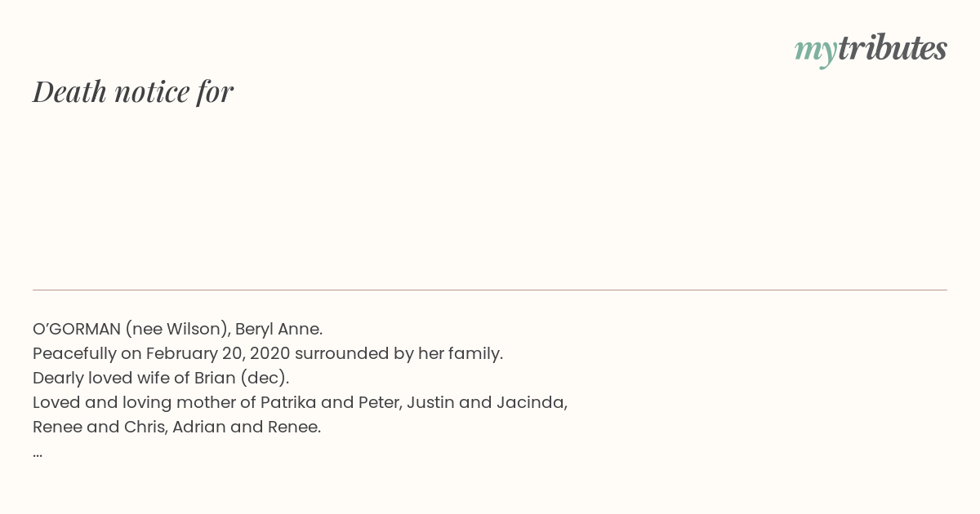
Task: Click the name 'Patrika'
Action: pyautogui.click(x=285, y=402)
